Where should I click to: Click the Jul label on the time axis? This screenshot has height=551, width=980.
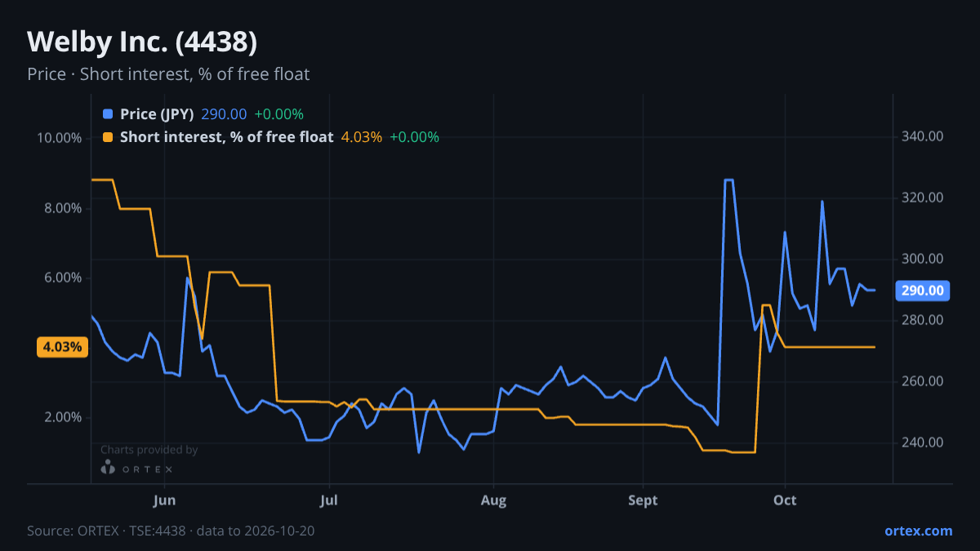point(329,500)
